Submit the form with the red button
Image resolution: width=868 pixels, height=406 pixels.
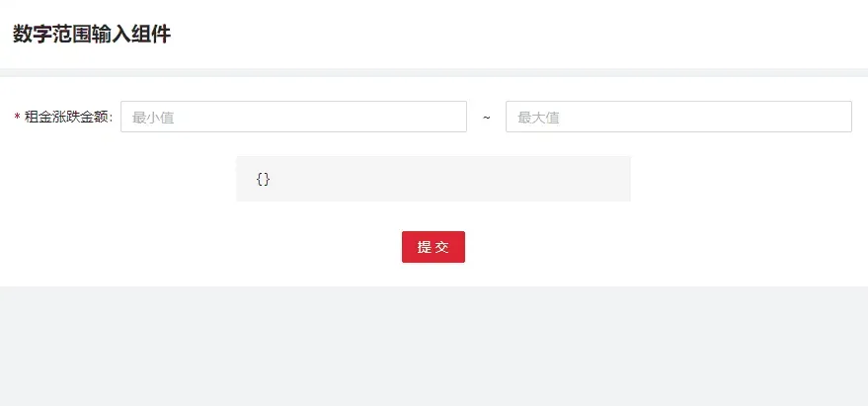[x=433, y=247]
